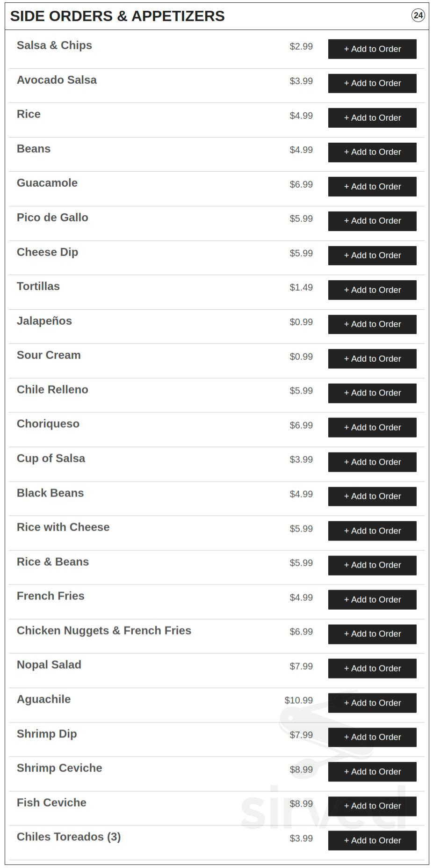
Task: Add Rice & Beans to order
Action: tap(372, 565)
